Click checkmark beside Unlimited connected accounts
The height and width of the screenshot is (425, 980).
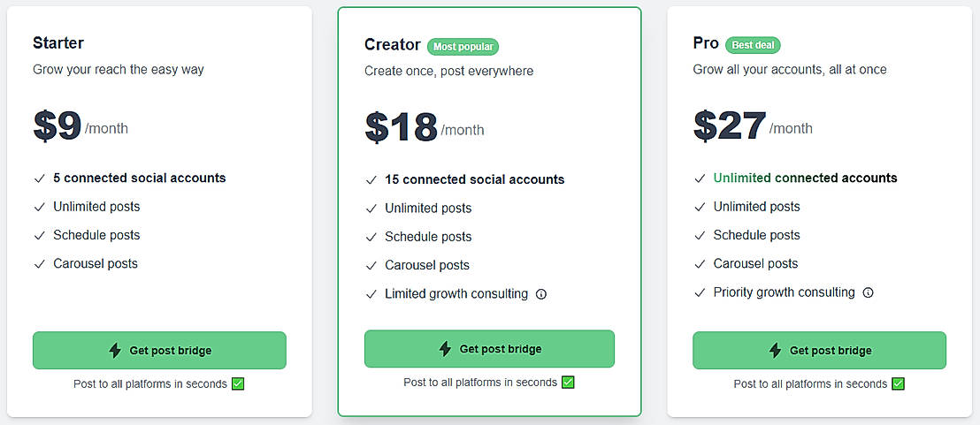pos(701,178)
